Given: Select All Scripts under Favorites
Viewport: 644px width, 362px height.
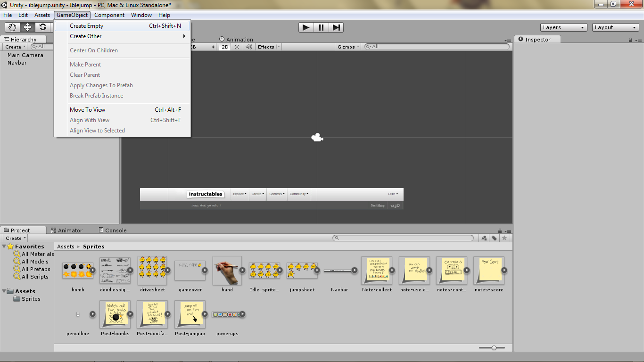Looking at the screenshot, I should [31, 277].
